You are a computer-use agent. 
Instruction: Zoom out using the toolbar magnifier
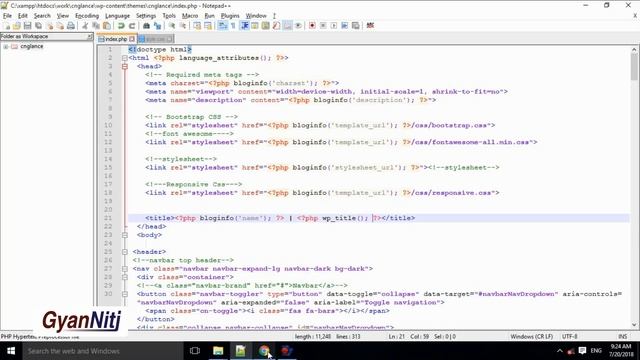pyautogui.click(x=183, y=26)
